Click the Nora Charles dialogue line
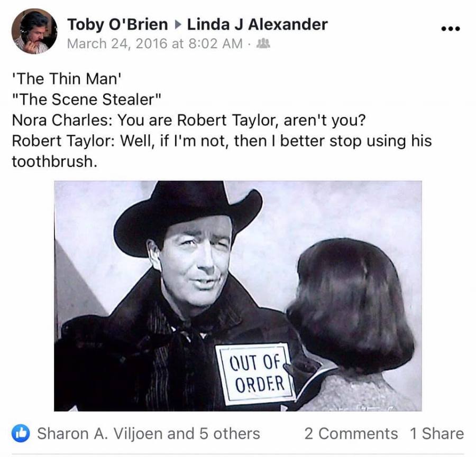Viewport: 476px width, 457px height. 189,120
